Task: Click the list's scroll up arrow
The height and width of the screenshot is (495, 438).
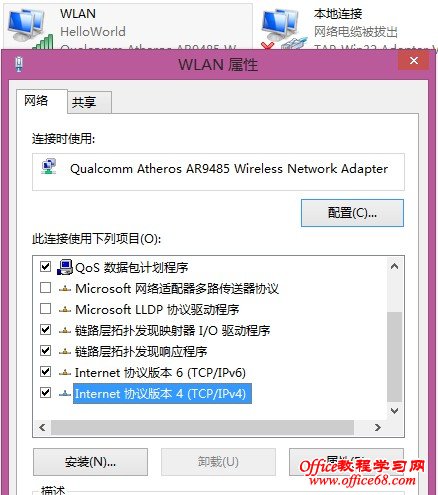Action: pos(394,266)
